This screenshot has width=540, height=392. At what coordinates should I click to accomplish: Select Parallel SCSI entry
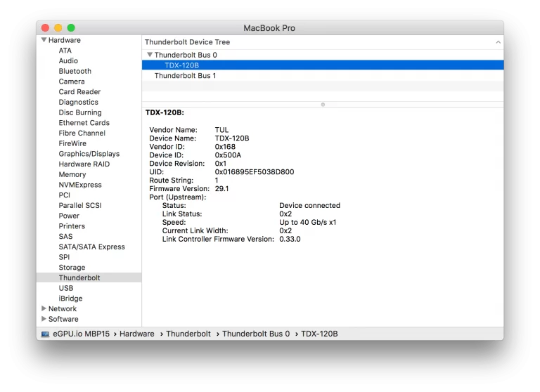tap(80, 205)
